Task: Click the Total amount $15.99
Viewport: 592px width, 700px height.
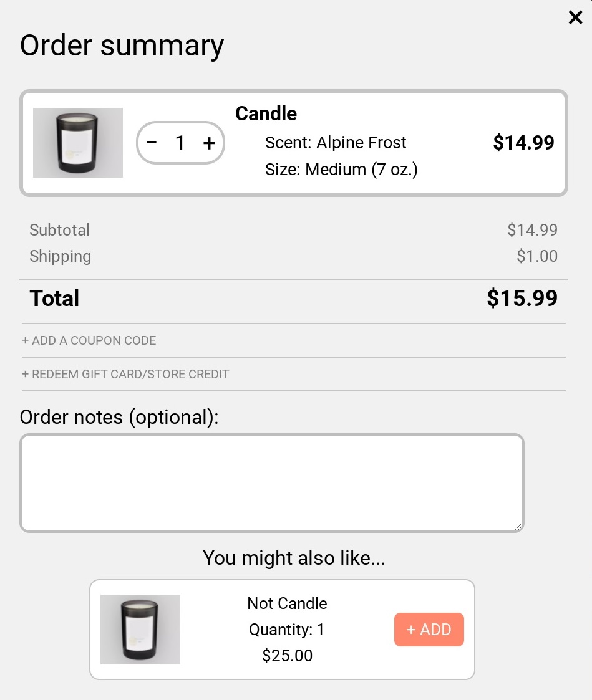Action: tap(522, 298)
